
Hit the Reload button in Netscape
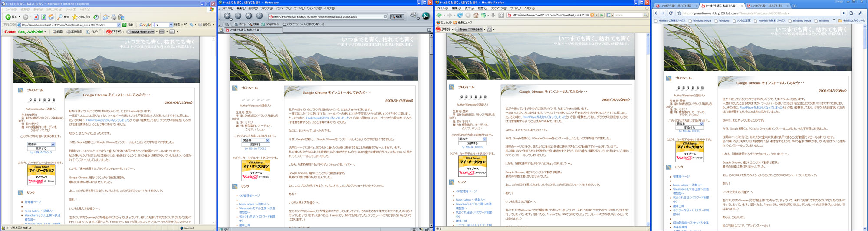tap(249, 16)
